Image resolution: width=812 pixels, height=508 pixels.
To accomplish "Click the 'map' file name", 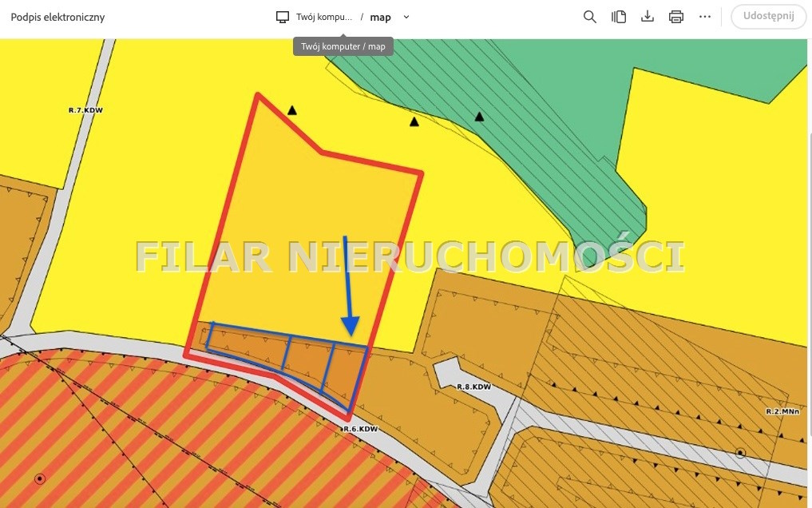I will tap(380, 17).
